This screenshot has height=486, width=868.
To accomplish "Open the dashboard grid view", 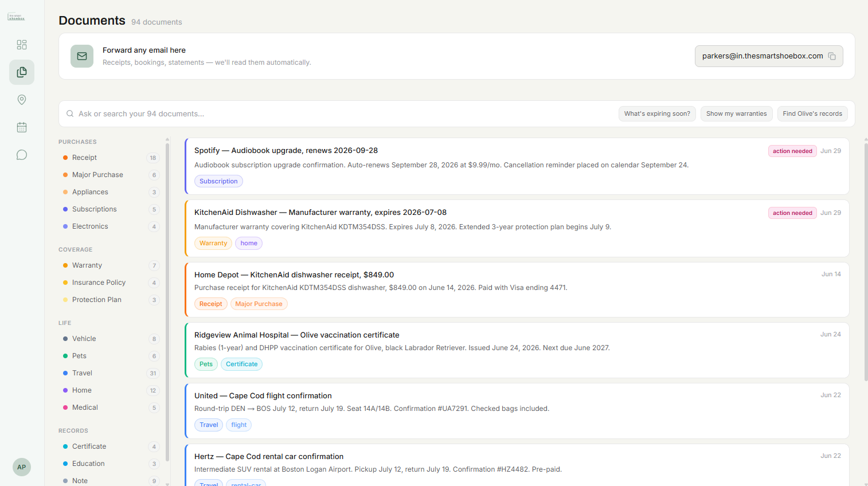I will tap(22, 45).
